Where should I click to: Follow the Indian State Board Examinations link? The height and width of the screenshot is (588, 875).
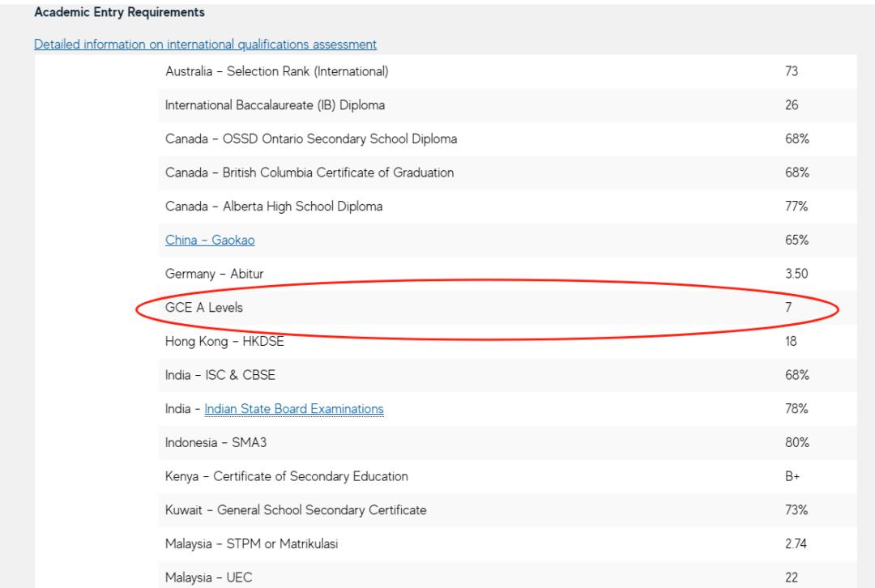pyautogui.click(x=294, y=409)
